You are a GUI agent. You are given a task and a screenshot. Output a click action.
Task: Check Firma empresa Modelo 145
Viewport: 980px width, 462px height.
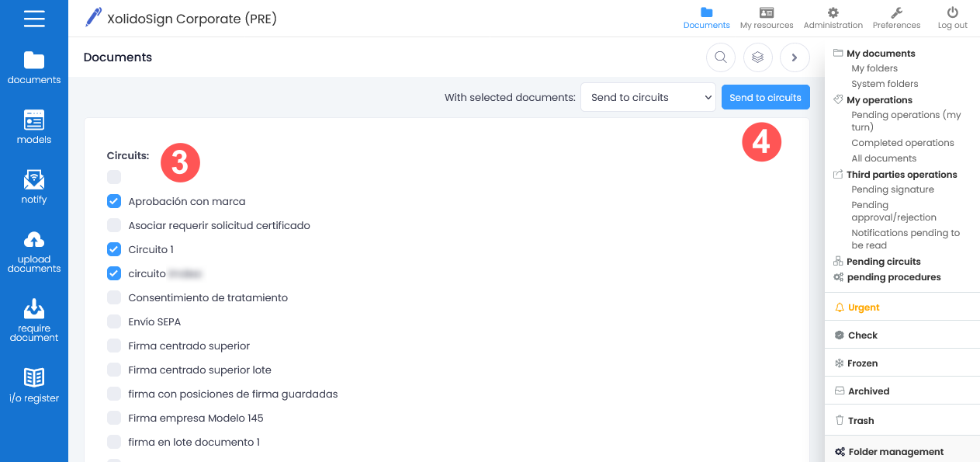coord(114,418)
